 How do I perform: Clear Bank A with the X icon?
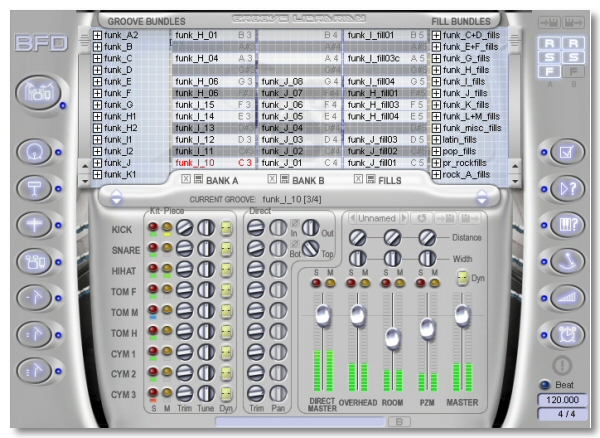(x=186, y=179)
